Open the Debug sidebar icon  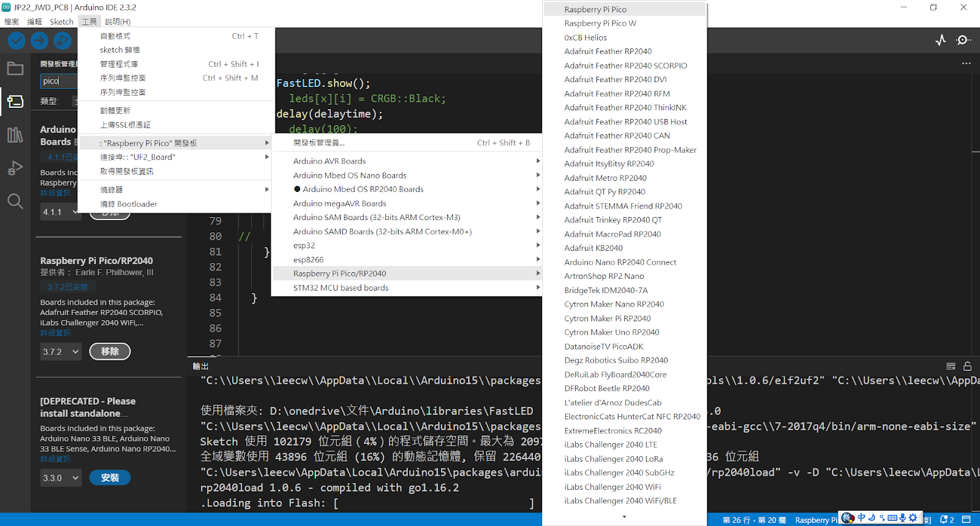[x=15, y=168]
